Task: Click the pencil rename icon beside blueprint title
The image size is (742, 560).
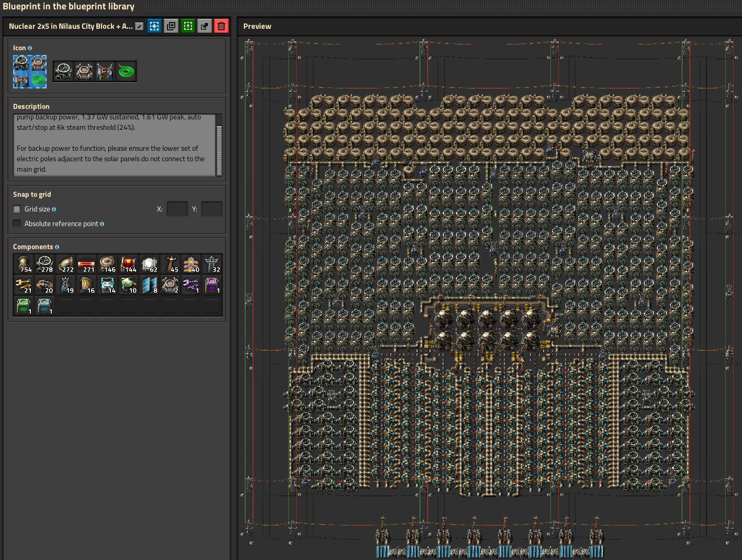Action: [x=139, y=26]
